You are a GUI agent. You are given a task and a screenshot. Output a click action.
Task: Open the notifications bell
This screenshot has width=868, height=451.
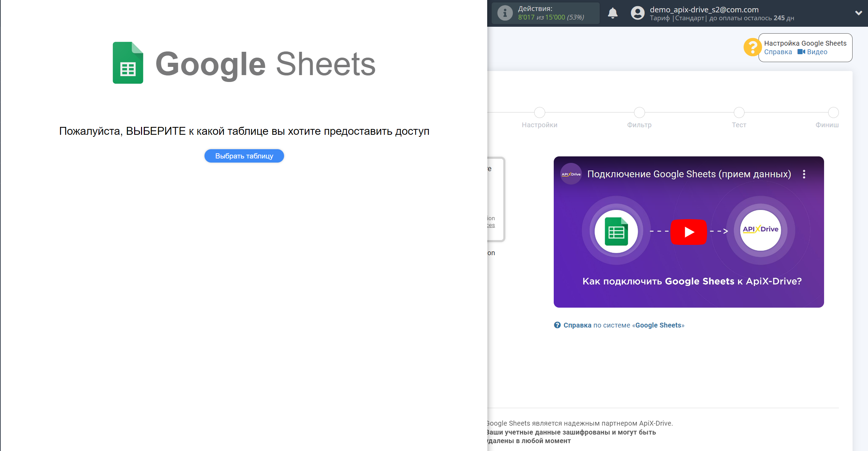(612, 13)
